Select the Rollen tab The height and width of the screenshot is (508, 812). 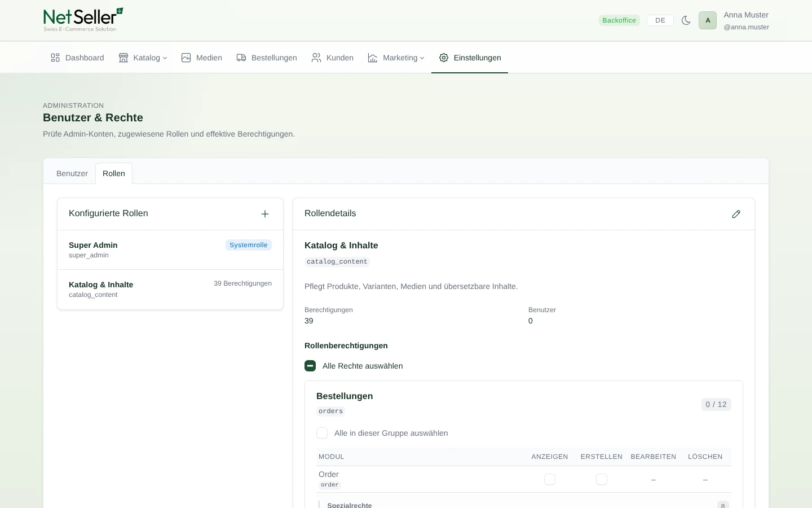[x=114, y=173]
